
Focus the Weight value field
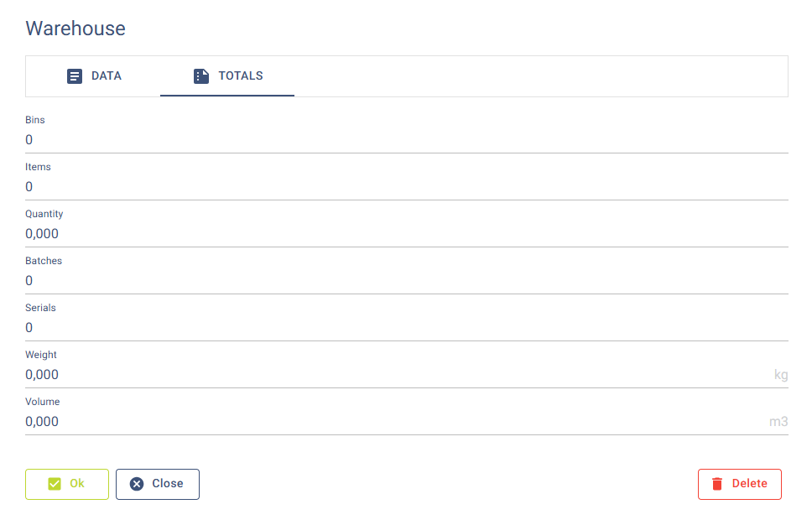click(394, 375)
